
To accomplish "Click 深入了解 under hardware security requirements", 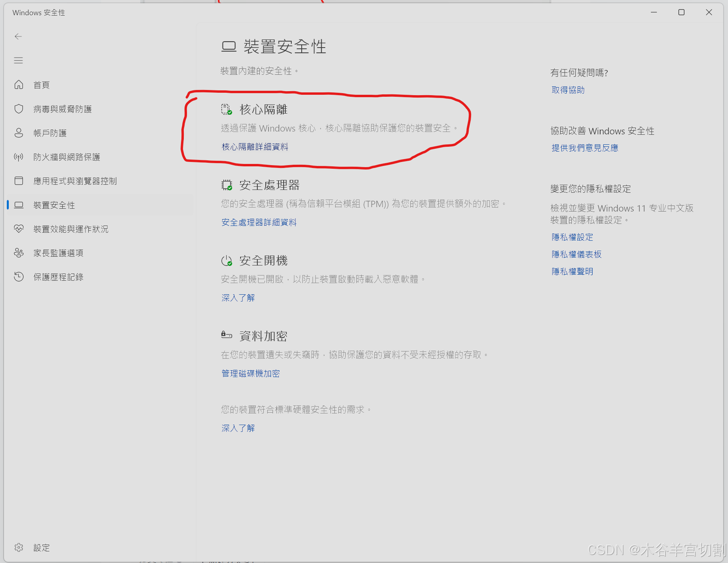I will pos(238,428).
